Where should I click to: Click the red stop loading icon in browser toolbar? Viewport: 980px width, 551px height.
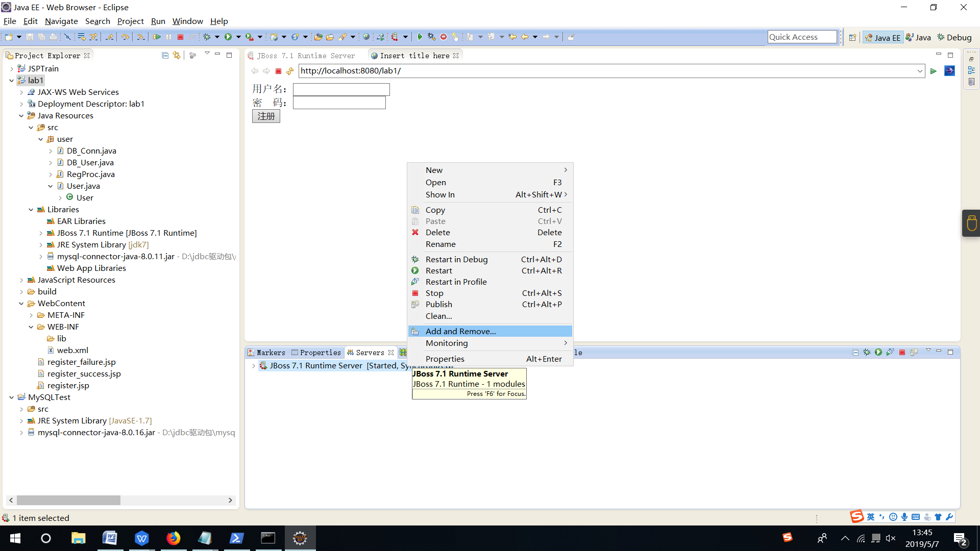pyautogui.click(x=278, y=71)
